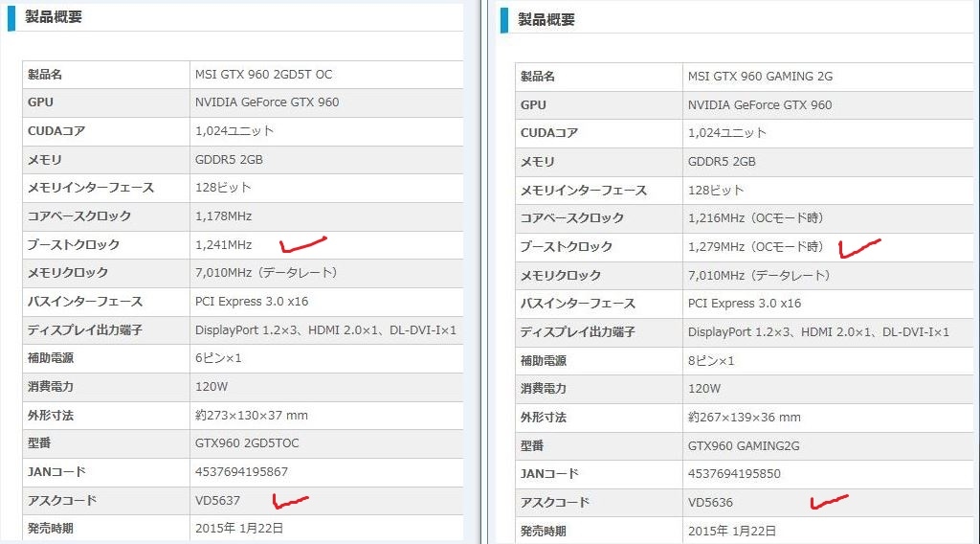Click "消費電力" label in the 2GD5T OC table
Viewport: 980px width, 544px height.
click(x=51, y=387)
